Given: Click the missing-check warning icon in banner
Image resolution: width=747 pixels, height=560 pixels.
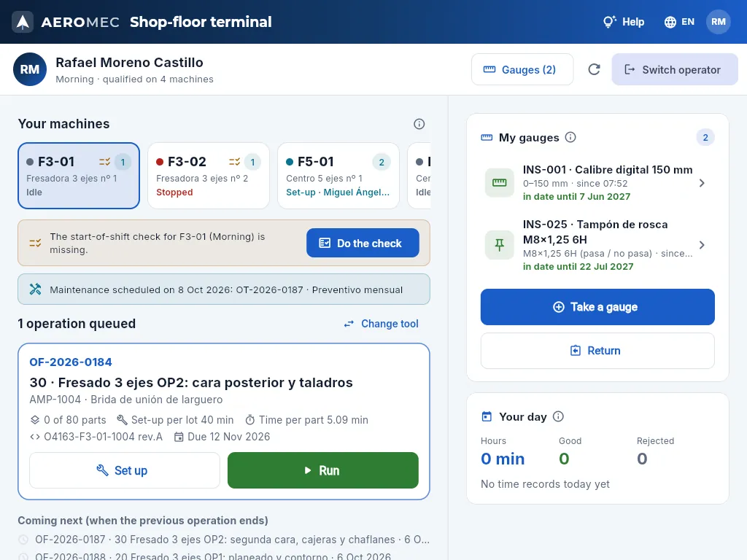Looking at the screenshot, I should tap(35, 244).
